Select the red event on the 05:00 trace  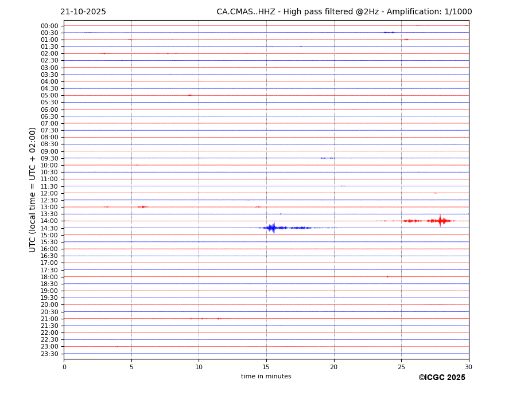pos(190,95)
